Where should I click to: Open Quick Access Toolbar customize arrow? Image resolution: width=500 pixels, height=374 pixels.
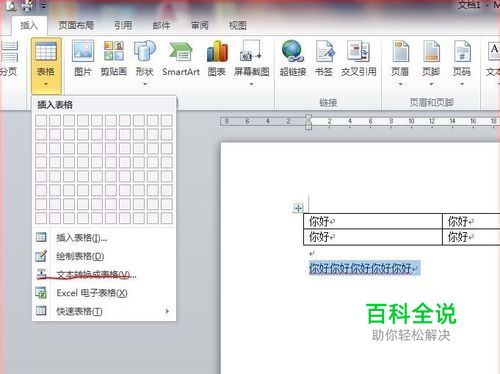pyautogui.click(x=44, y=6)
